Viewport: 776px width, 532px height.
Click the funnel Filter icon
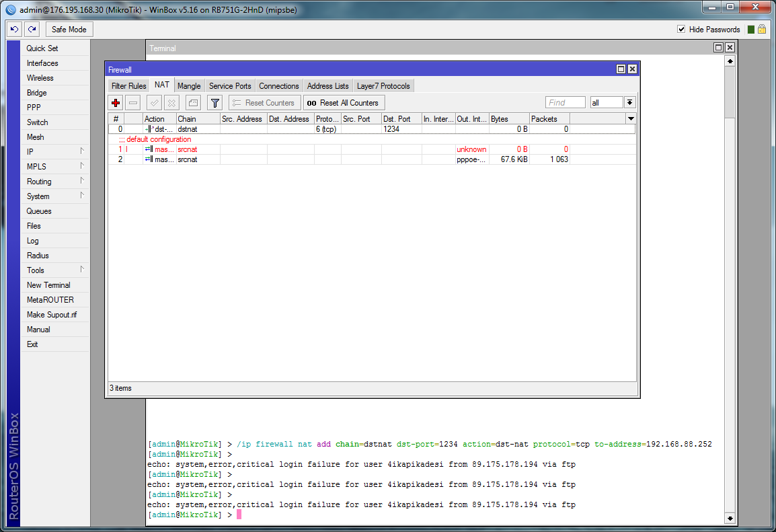coord(215,103)
